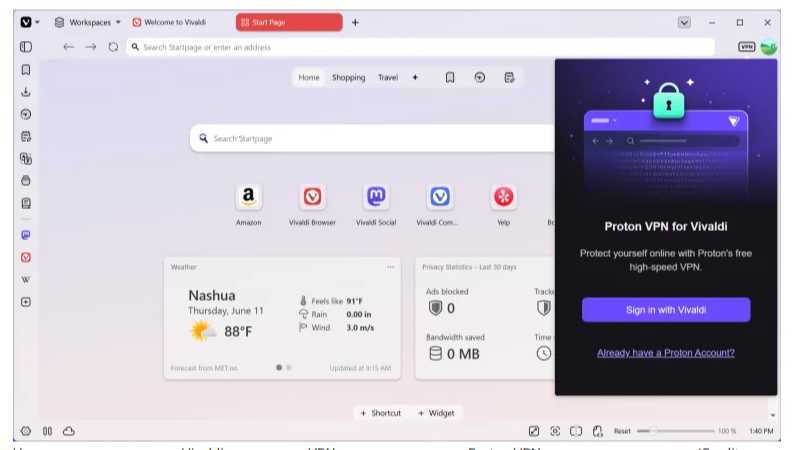Screen dimensions: 792x450
Task: Open Weather widget options menu
Action: click(390, 267)
